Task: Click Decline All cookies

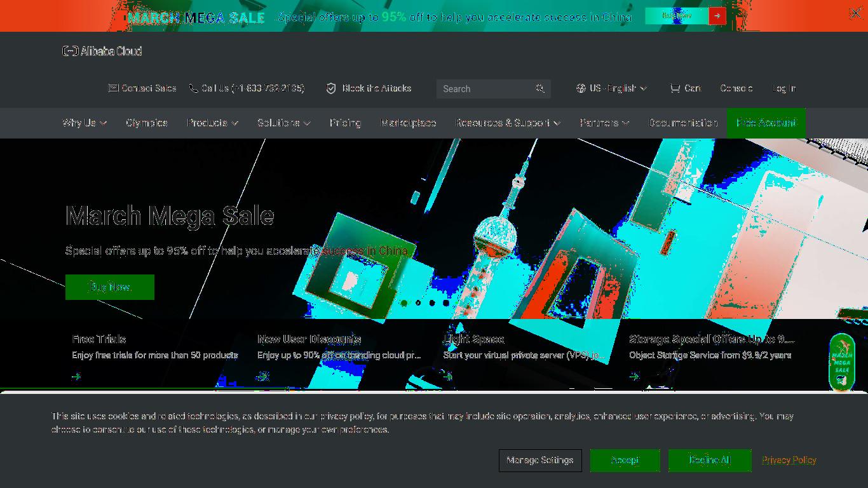Action: (710, 460)
